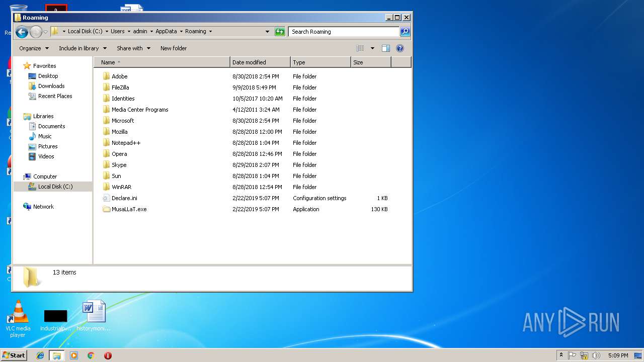
Task: Click the search magnifier icon
Action: (405, 32)
